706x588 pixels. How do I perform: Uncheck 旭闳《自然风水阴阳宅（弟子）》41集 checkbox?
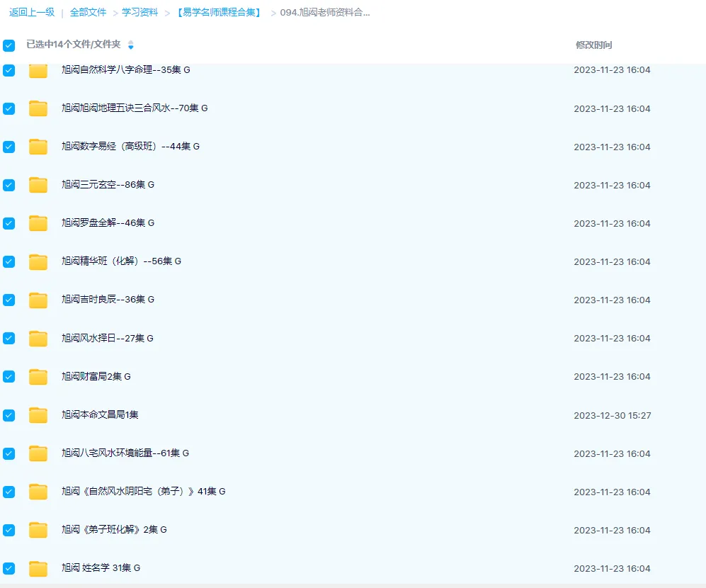pyautogui.click(x=9, y=492)
